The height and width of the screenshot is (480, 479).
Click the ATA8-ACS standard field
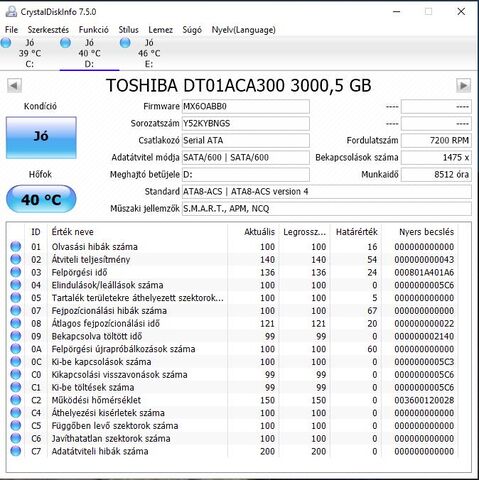(x=327, y=192)
